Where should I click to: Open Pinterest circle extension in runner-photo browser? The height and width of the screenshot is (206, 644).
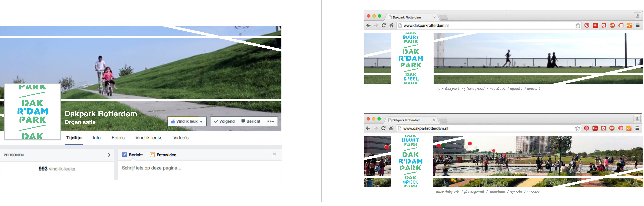pos(587,25)
